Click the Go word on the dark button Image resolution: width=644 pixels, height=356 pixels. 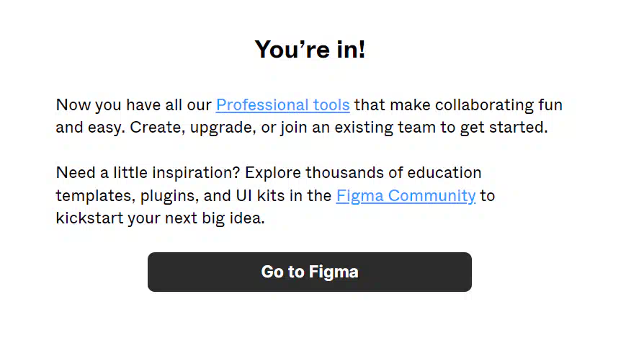(272, 272)
